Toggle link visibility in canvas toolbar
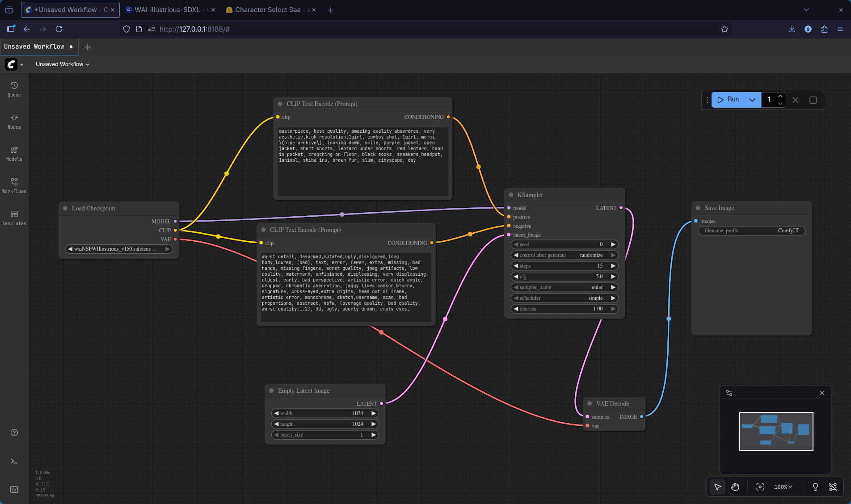Viewport: 851px width, 504px height. [x=833, y=487]
